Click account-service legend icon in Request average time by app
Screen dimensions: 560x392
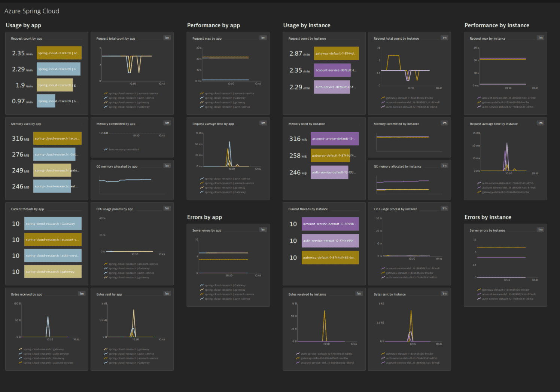[202, 183]
